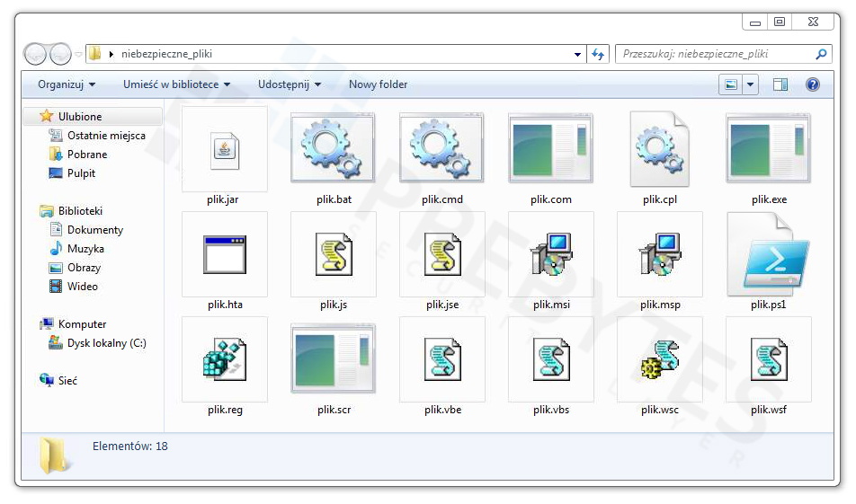Expand the address bar history dropdown
Viewport: 856px width, 504px height.
click(x=577, y=54)
